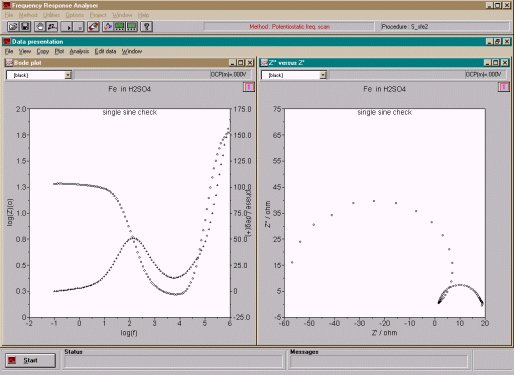Click the Start button

click(x=30, y=360)
